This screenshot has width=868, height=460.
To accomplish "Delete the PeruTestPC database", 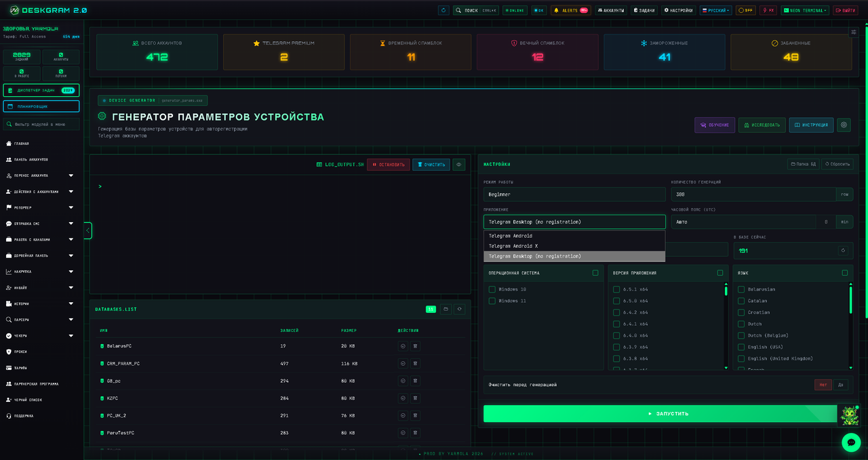I will 416,432.
